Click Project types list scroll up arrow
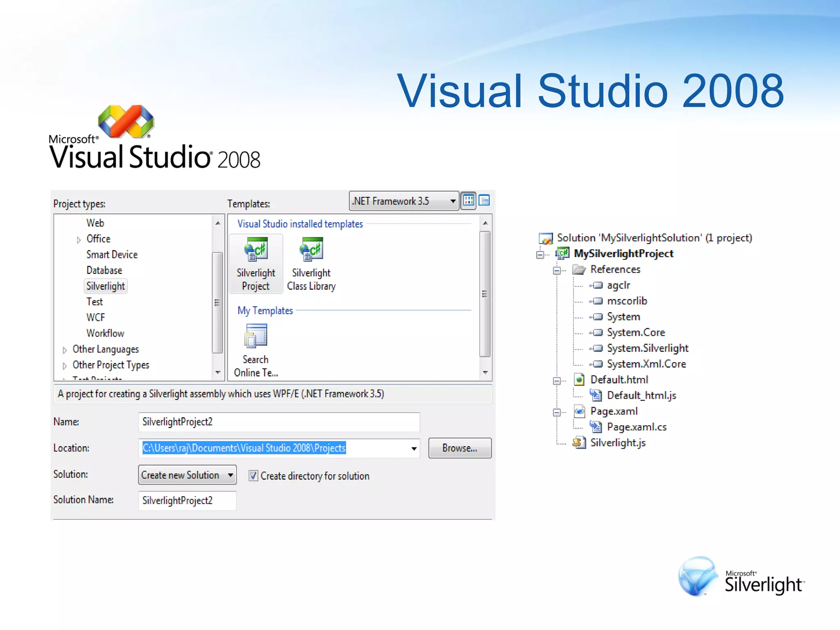Image resolution: width=840 pixels, height=630 pixels. coord(218,223)
